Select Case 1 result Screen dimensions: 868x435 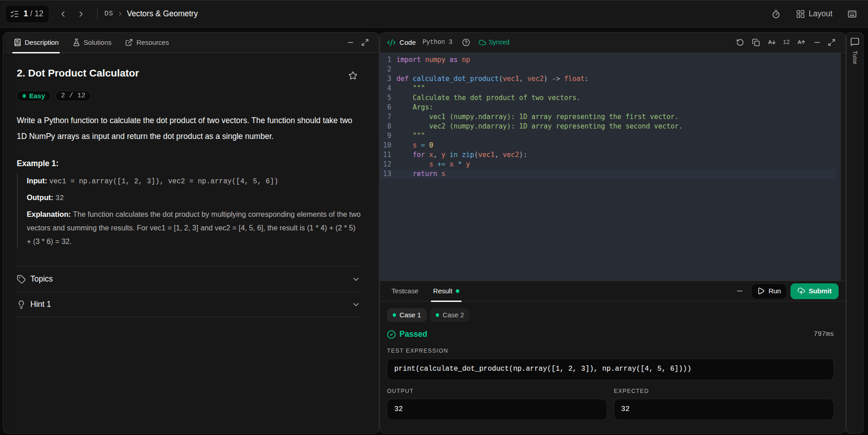(x=406, y=315)
